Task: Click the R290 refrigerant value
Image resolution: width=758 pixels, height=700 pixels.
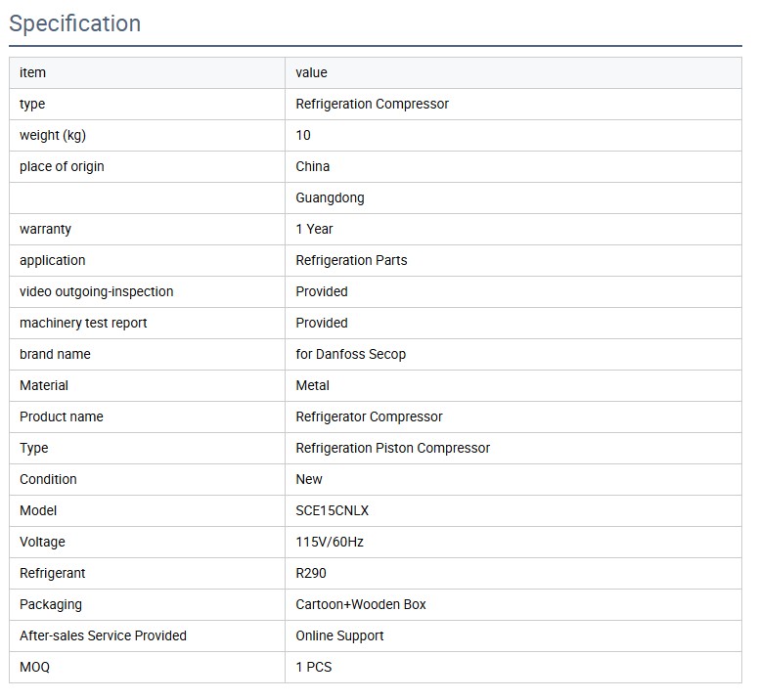Action: click(313, 573)
